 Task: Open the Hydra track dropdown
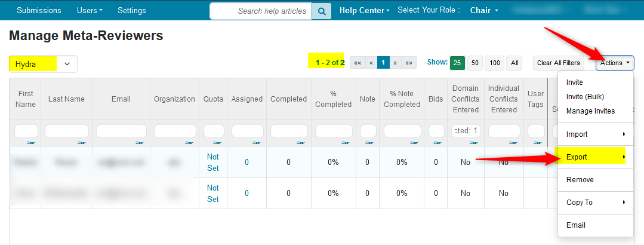click(x=43, y=64)
